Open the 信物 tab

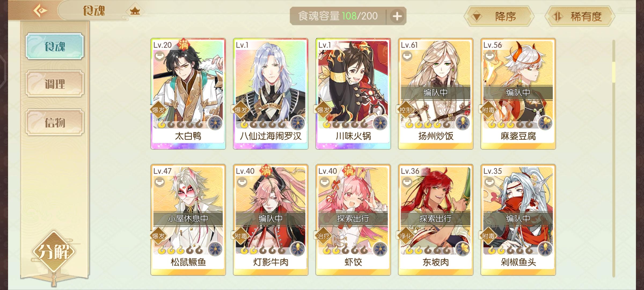tap(55, 122)
